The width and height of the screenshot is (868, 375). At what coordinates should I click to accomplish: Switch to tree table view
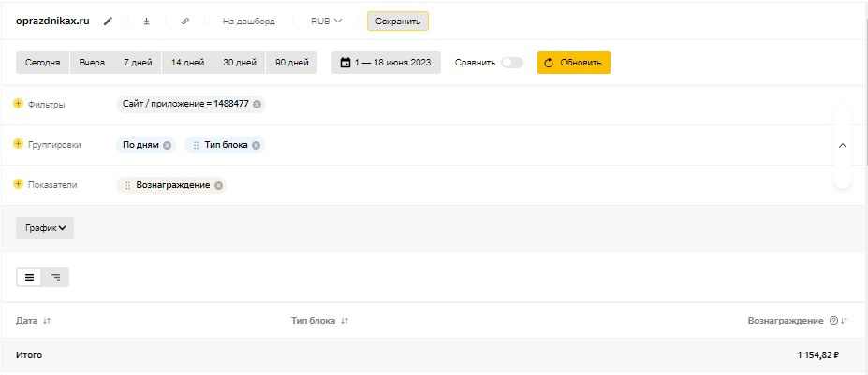56,277
